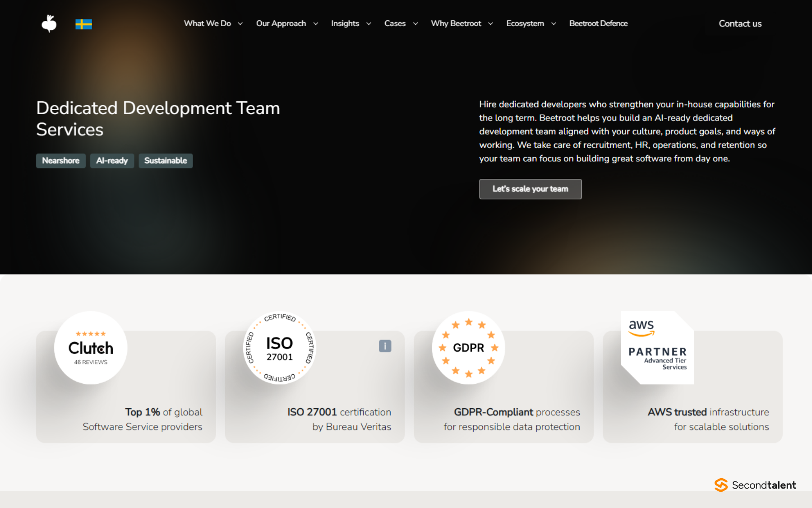This screenshot has width=812, height=508.
Task: Open the Insights menu
Action: click(x=345, y=23)
